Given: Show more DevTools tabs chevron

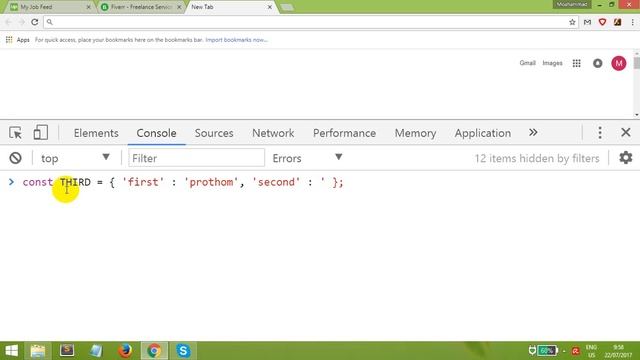Looking at the screenshot, I should [x=533, y=133].
